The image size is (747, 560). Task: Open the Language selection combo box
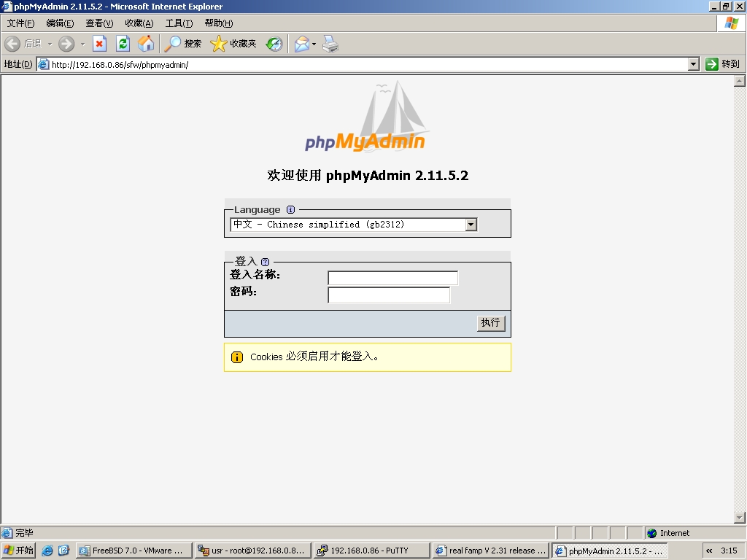[x=354, y=225]
